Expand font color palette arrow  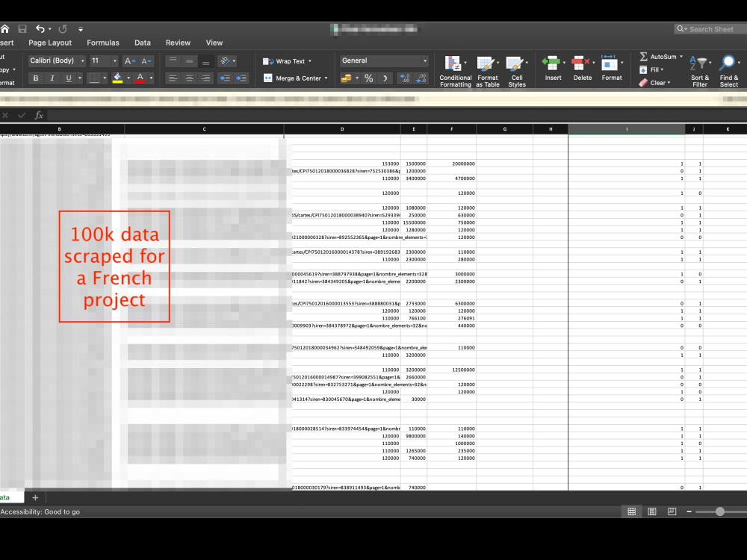coord(151,78)
